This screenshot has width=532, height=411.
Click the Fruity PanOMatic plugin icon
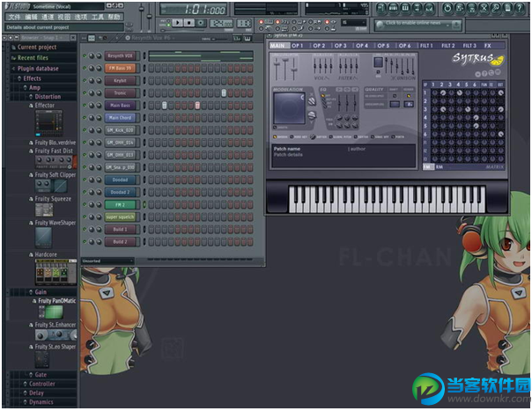coord(51,312)
